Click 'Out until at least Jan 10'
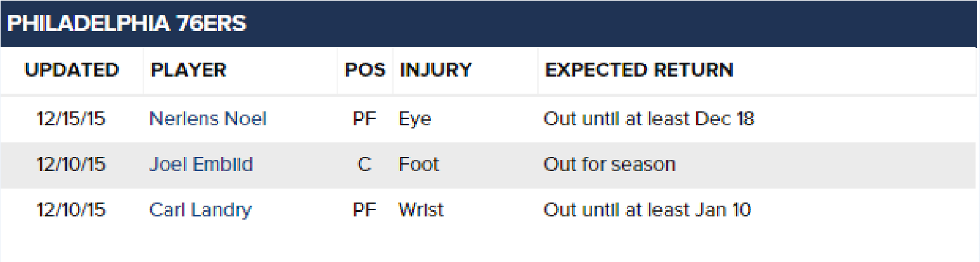 pyautogui.click(x=647, y=210)
